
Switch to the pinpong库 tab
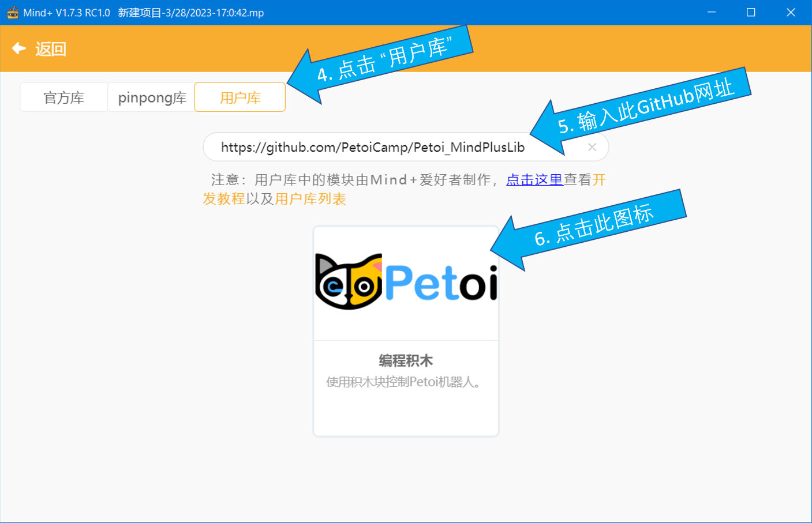pos(152,97)
